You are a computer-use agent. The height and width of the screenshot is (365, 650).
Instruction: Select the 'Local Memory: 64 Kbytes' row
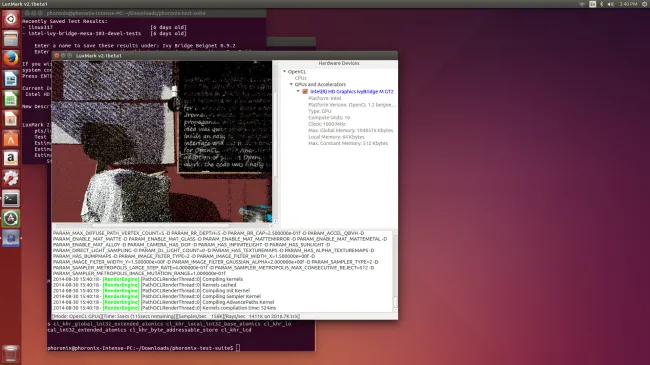336,137
